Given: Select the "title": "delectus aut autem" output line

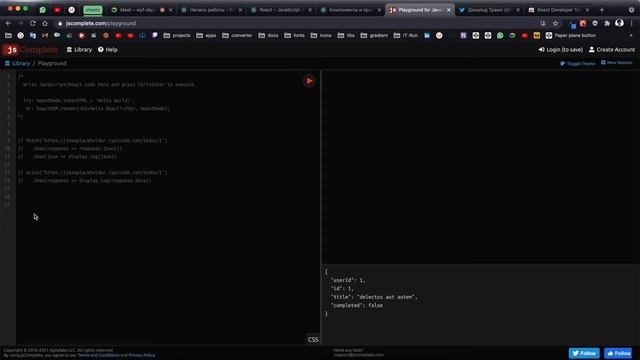Looking at the screenshot, I should [374, 297].
